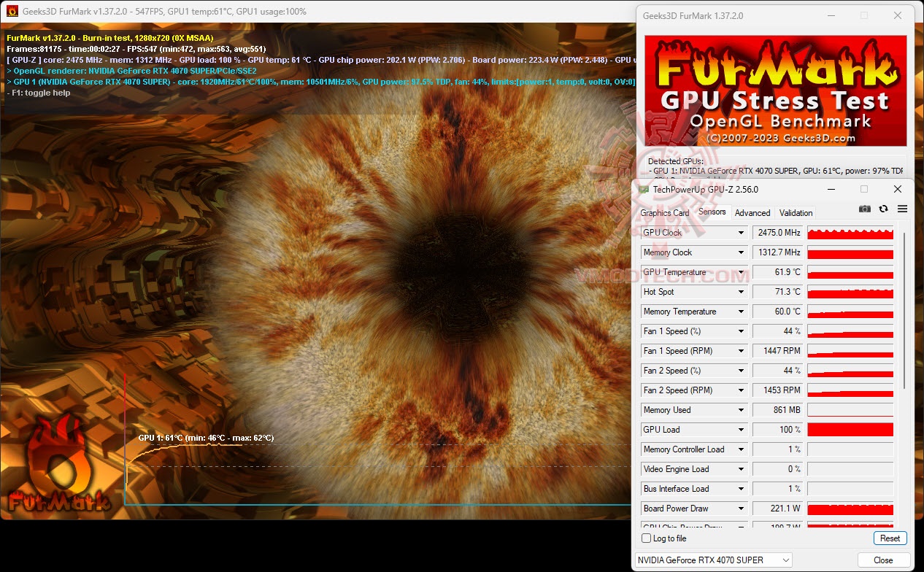Image resolution: width=924 pixels, height=572 pixels.
Task: Click the GPU-Z green title icon
Action: click(644, 189)
